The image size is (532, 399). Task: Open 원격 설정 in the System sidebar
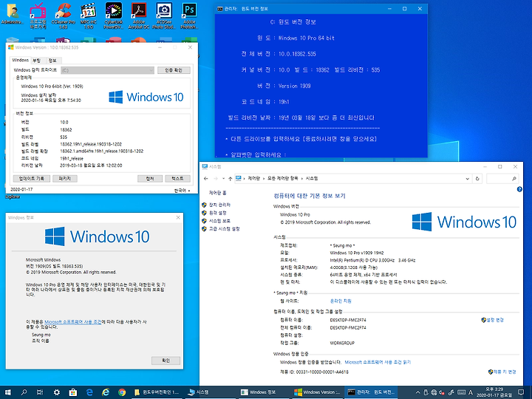[x=217, y=213]
